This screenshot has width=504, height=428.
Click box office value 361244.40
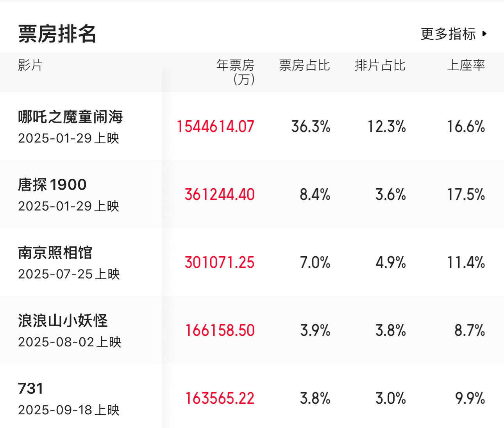pyautogui.click(x=220, y=194)
